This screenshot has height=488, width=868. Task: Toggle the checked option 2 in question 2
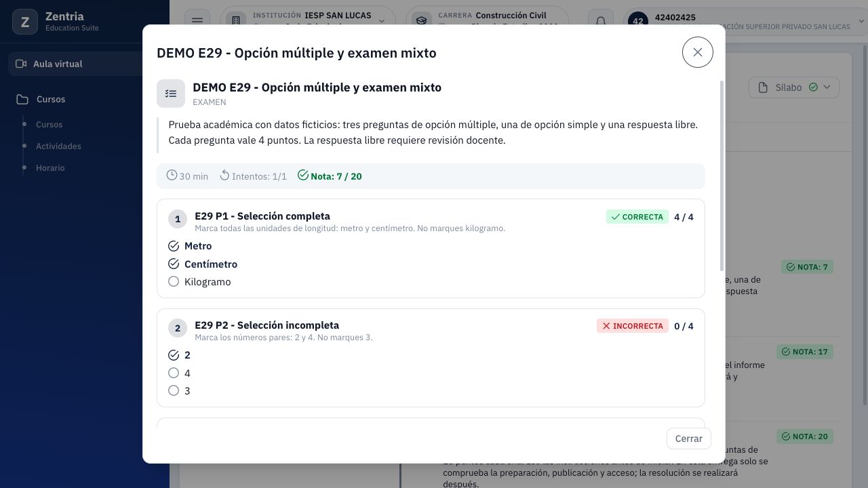[174, 355]
